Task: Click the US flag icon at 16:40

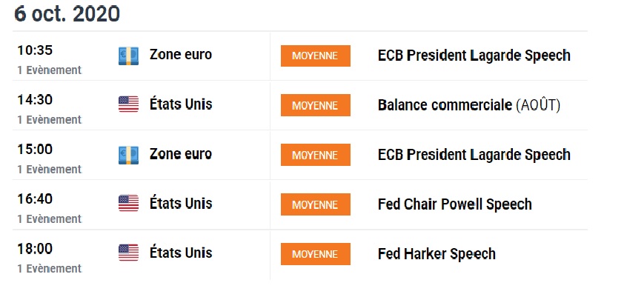Action: click(x=128, y=204)
